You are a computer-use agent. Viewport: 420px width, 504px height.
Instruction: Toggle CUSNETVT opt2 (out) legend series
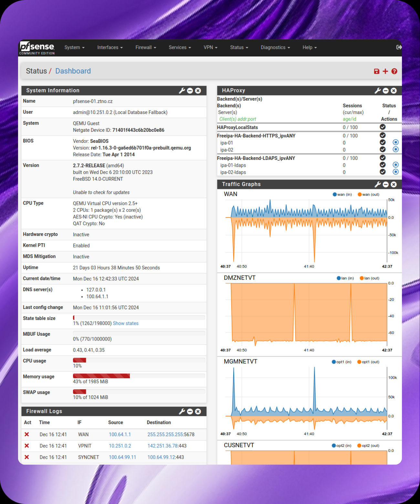pyautogui.click(x=368, y=446)
